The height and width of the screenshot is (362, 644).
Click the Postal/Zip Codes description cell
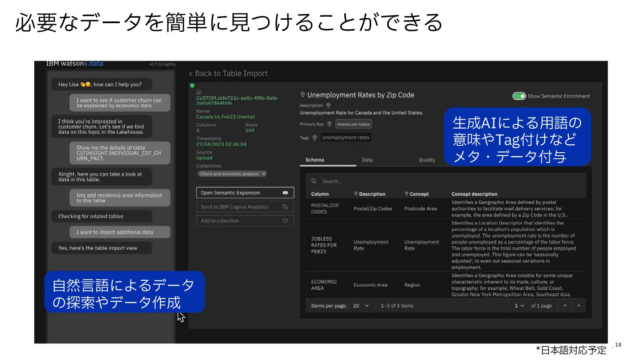(373, 209)
